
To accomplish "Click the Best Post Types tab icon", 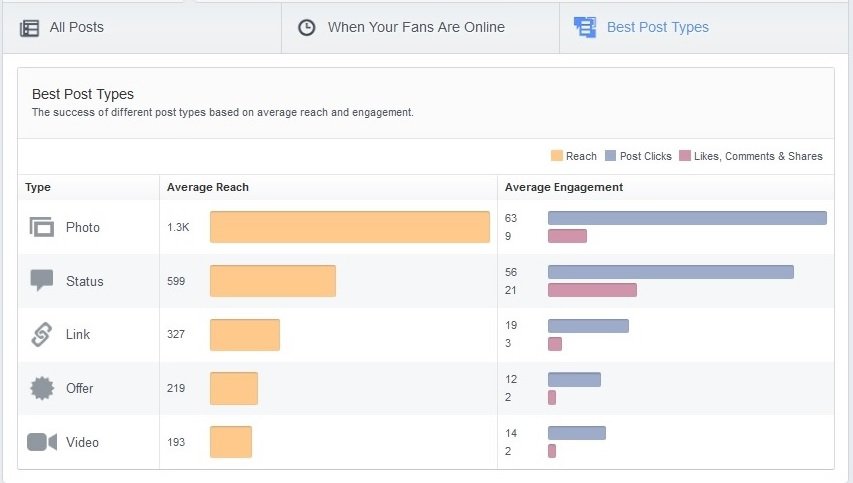I will [x=585, y=28].
